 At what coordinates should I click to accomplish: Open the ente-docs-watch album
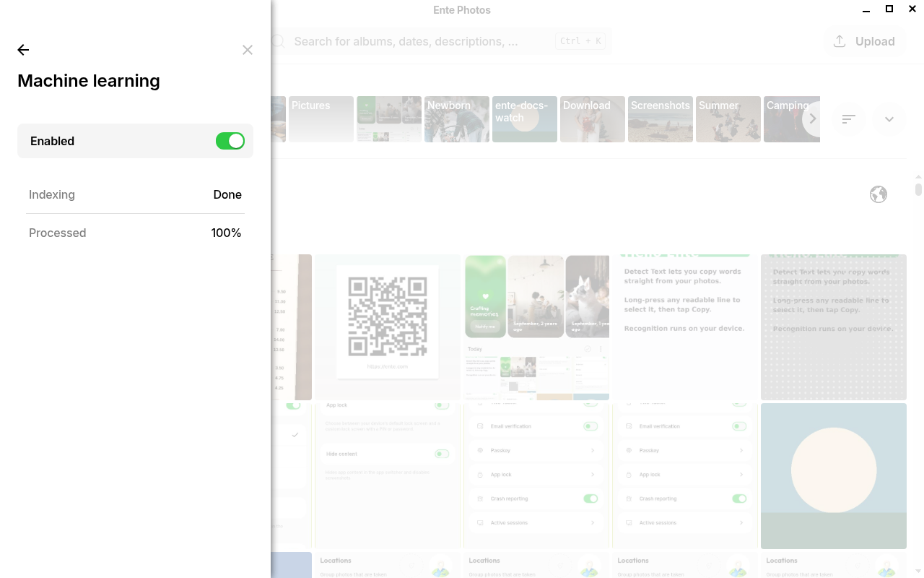tap(525, 119)
